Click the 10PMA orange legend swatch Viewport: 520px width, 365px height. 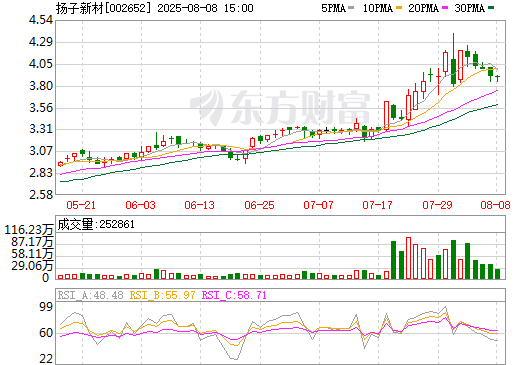coord(398,7)
